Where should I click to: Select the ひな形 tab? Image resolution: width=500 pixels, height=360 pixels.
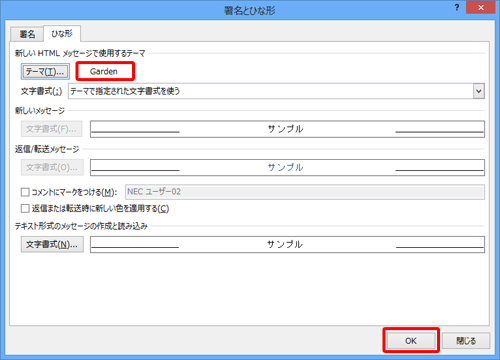[62, 33]
